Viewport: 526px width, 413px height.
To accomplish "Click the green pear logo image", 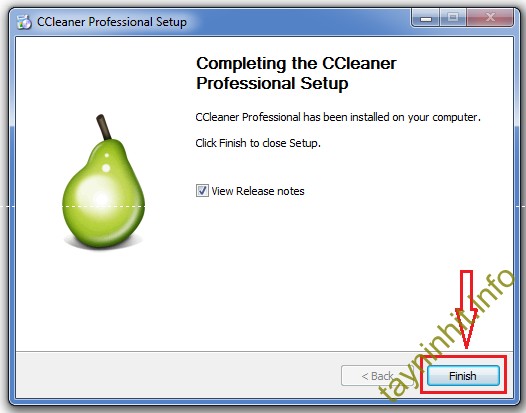I will click(103, 181).
